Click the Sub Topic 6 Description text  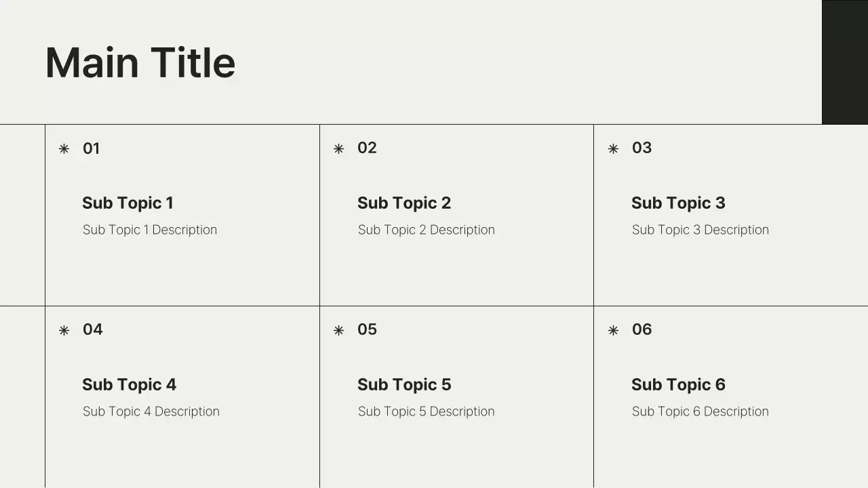pyautogui.click(x=700, y=411)
